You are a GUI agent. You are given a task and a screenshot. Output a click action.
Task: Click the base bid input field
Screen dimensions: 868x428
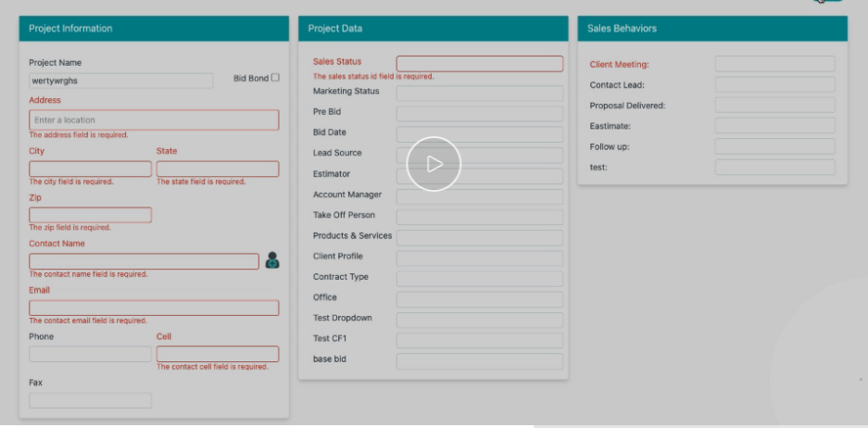point(480,361)
